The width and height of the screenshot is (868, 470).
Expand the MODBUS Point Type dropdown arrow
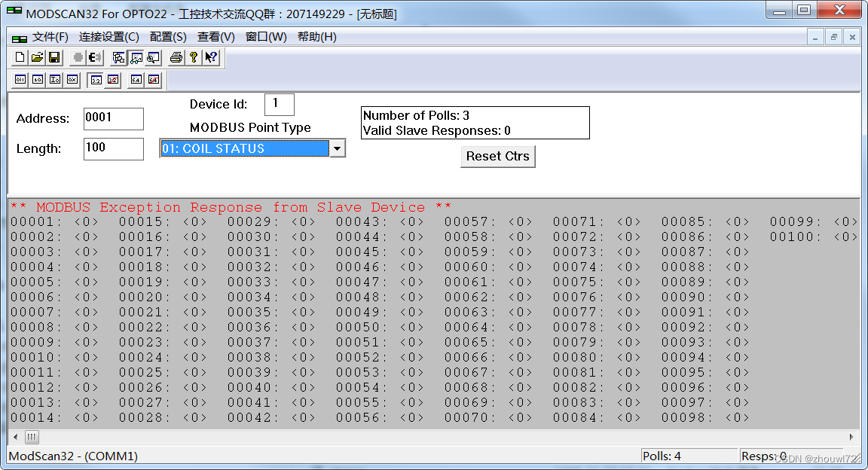coord(337,148)
